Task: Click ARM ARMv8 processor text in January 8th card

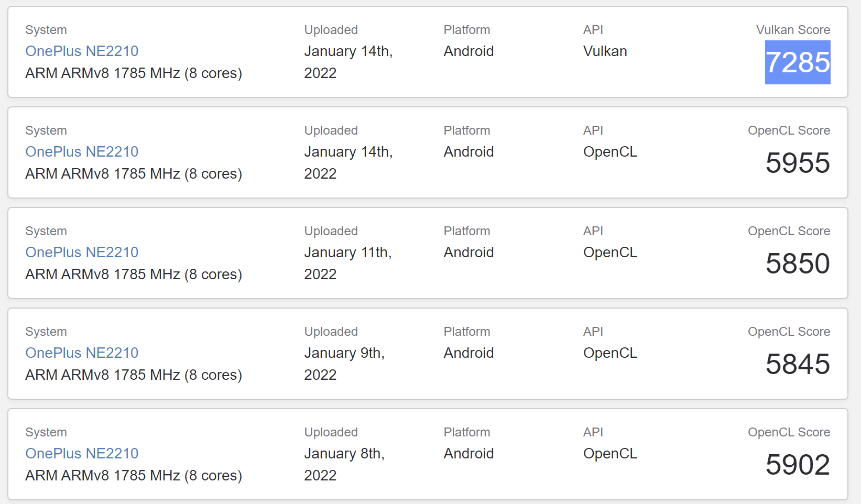Action: point(134,476)
